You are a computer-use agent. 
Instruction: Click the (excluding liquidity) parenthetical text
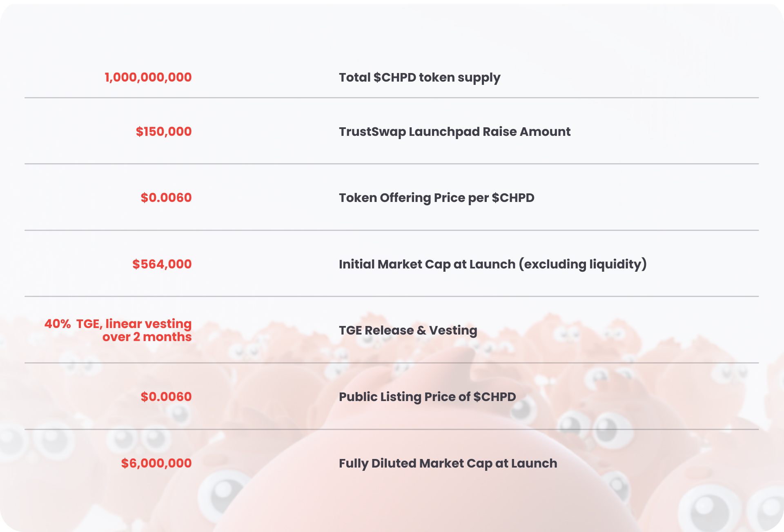point(583,264)
